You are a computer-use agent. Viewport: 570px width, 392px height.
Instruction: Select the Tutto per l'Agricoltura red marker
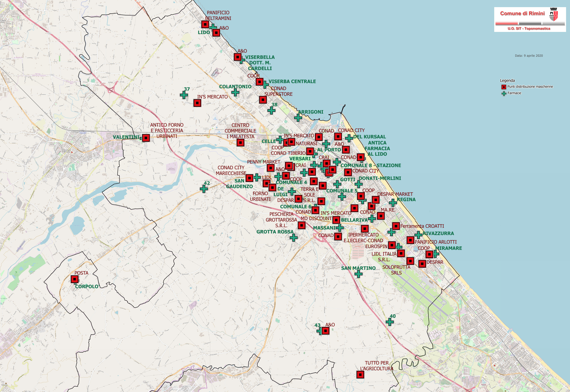(x=360, y=375)
